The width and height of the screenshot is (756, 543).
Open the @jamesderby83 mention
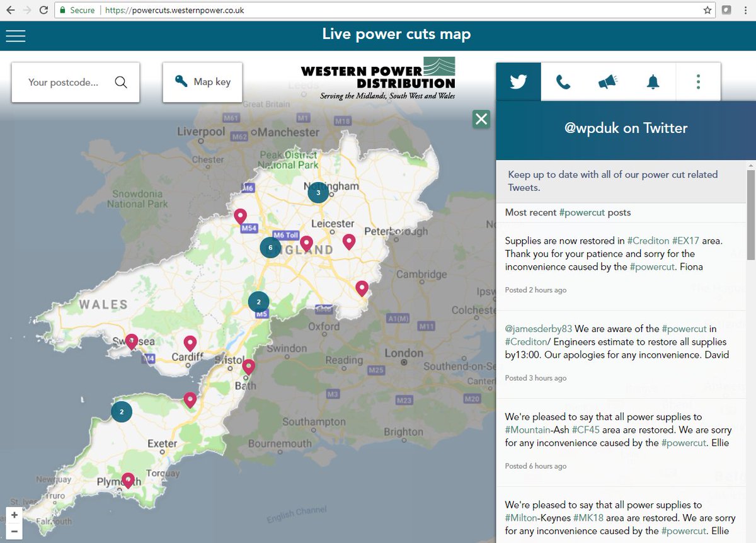tap(538, 329)
